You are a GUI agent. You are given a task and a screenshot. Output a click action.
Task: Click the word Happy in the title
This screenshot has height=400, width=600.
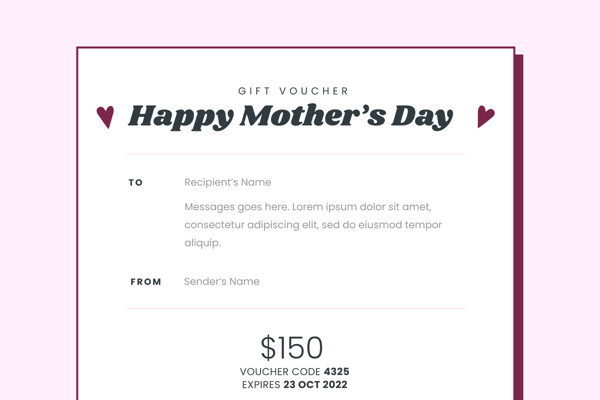(178, 117)
